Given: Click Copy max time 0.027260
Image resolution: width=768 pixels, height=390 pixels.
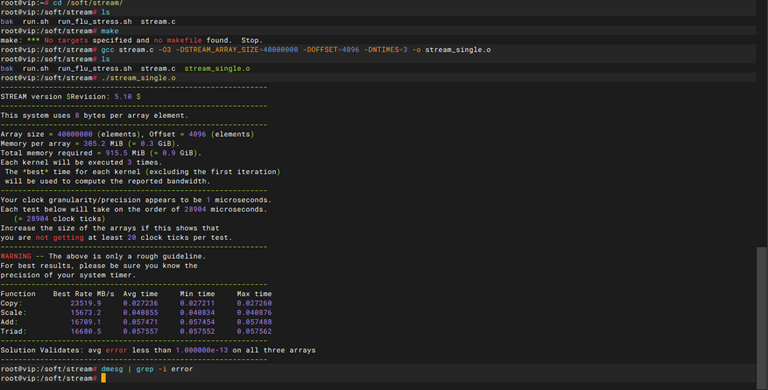Looking at the screenshot, I should (254, 303).
